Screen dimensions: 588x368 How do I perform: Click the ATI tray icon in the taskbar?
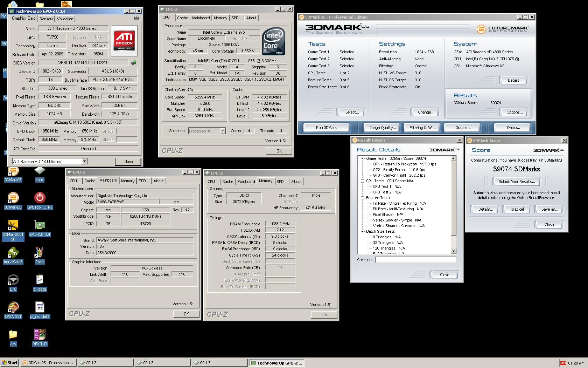[x=563, y=363]
